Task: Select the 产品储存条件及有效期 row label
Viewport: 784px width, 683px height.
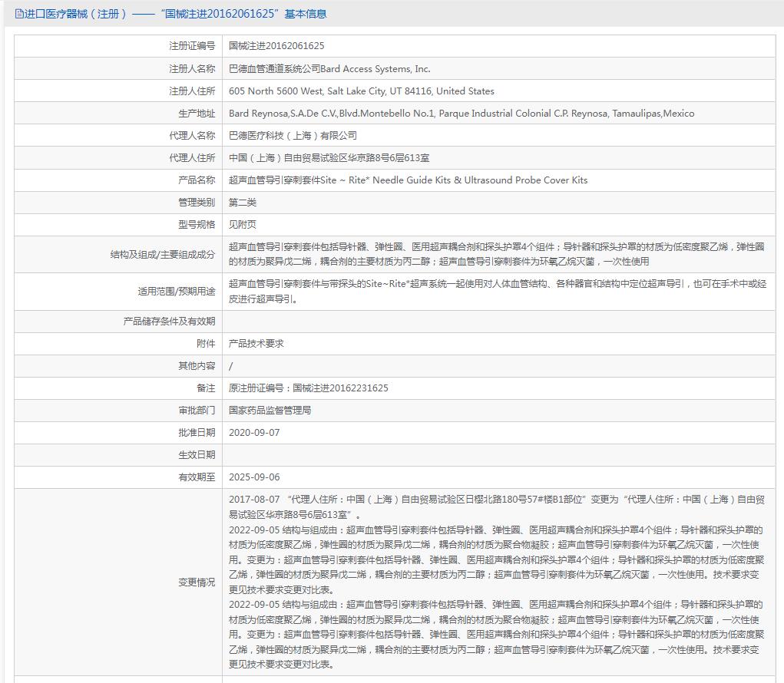Action: point(169,322)
